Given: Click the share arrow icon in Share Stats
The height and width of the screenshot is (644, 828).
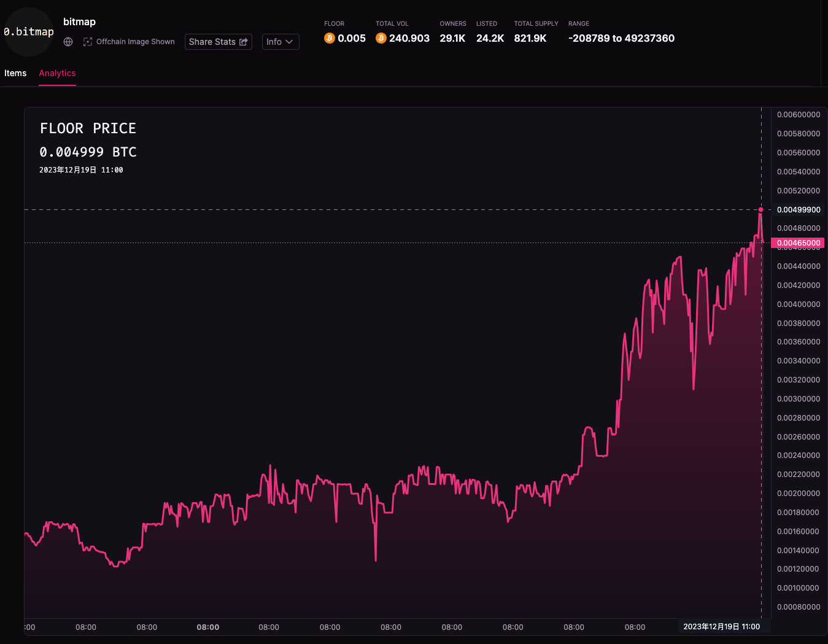Looking at the screenshot, I should coord(244,42).
